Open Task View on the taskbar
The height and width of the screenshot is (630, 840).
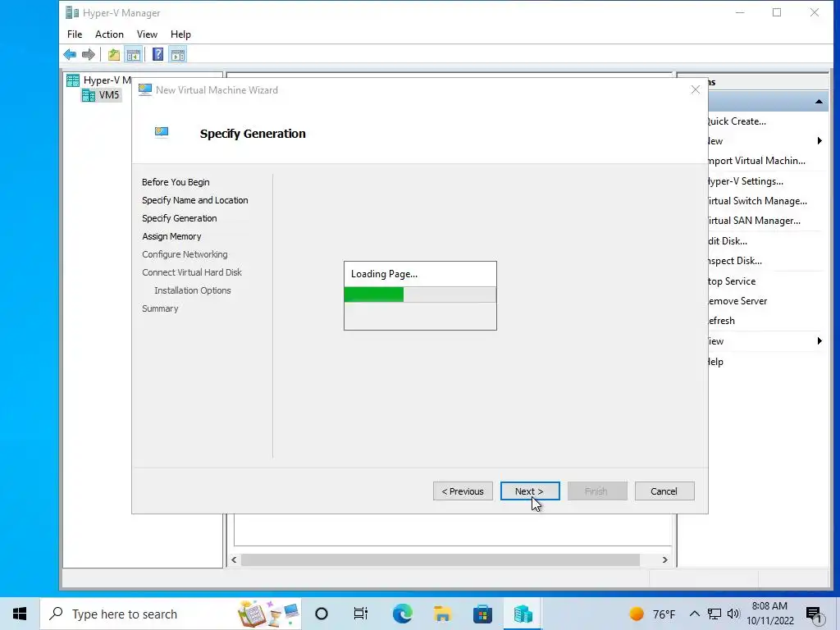361,614
